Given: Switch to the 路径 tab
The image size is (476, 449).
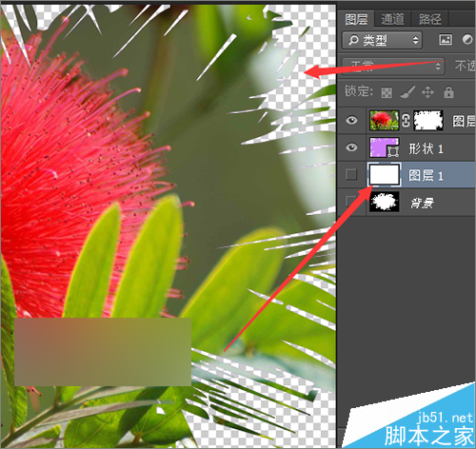Looking at the screenshot, I should 430,19.
